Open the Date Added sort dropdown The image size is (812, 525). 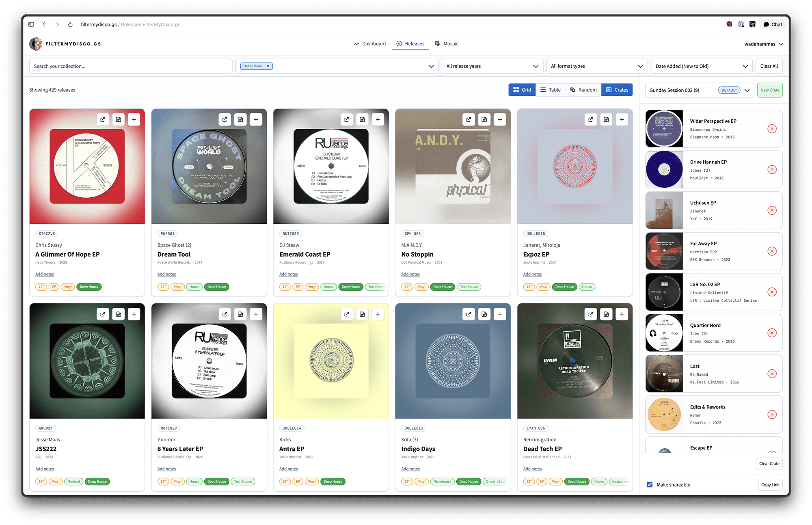click(x=702, y=66)
